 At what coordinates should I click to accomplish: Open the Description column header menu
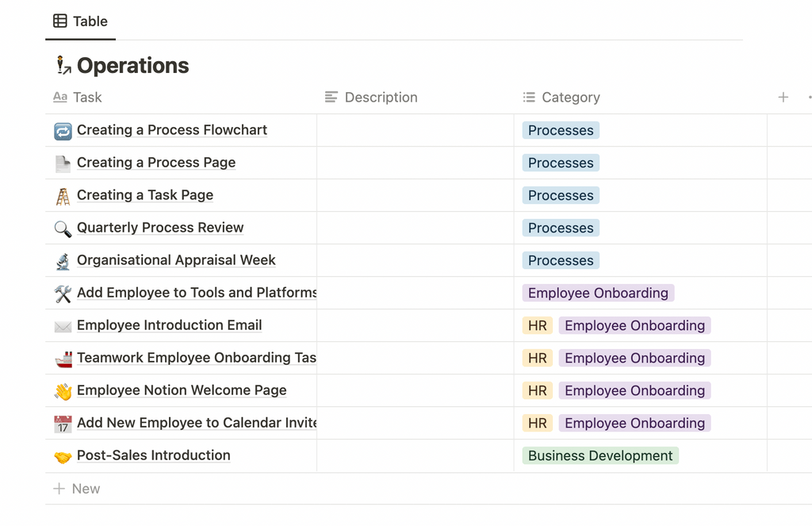point(381,98)
